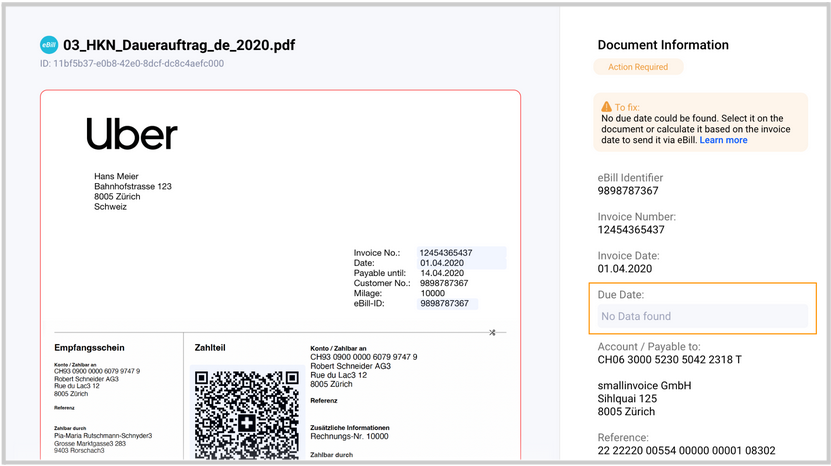Viewport: 831px width, 466px height.
Task: Click Customer No. value 9898787367 on document
Action: pyautogui.click(x=444, y=283)
